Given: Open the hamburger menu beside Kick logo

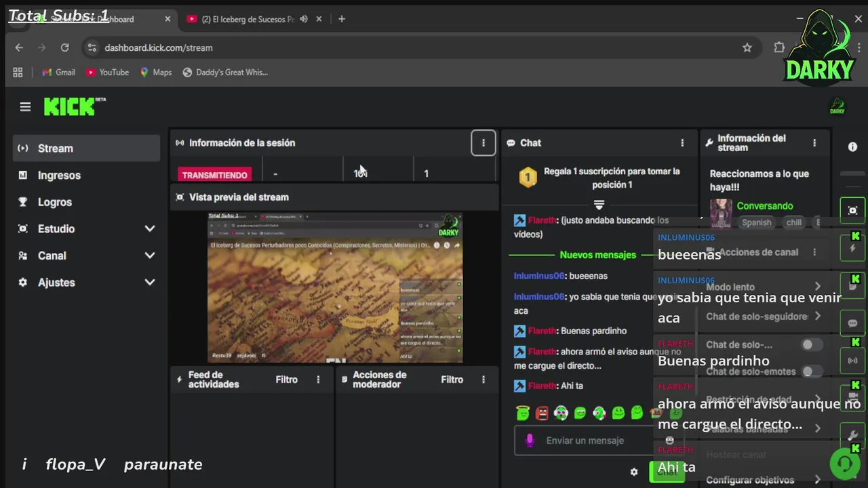Looking at the screenshot, I should (25, 107).
